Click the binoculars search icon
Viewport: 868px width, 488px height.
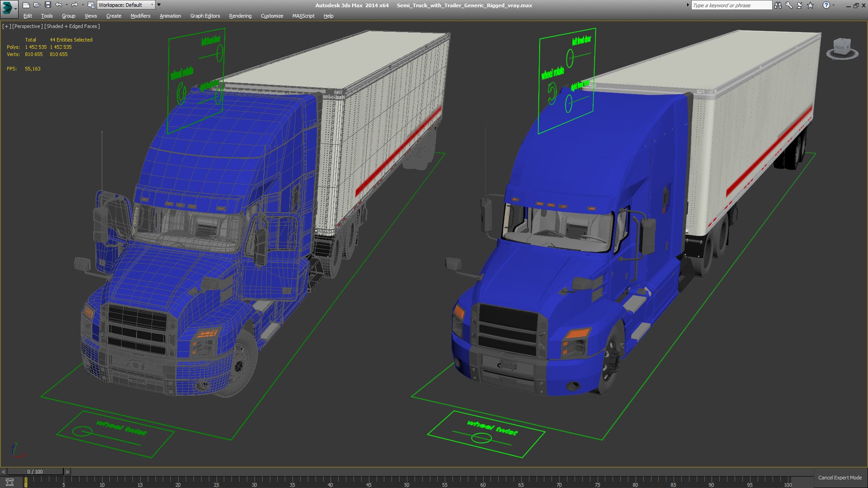coord(778,5)
